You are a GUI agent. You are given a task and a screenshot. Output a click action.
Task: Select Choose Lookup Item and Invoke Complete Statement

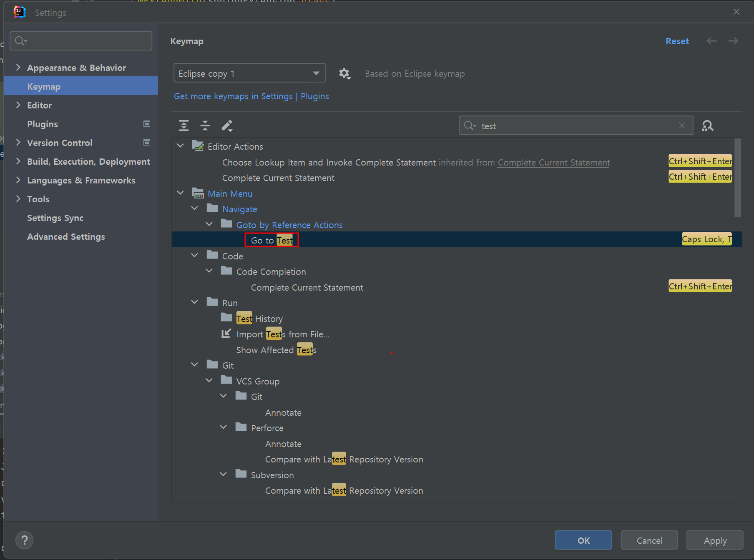pyautogui.click(x=329, y=162)
